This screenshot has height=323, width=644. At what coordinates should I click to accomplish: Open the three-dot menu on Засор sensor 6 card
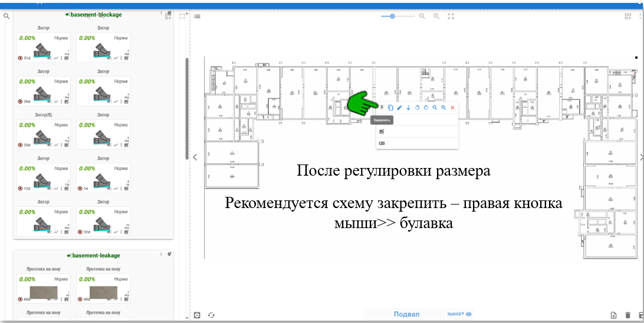[x=121, y=145]
